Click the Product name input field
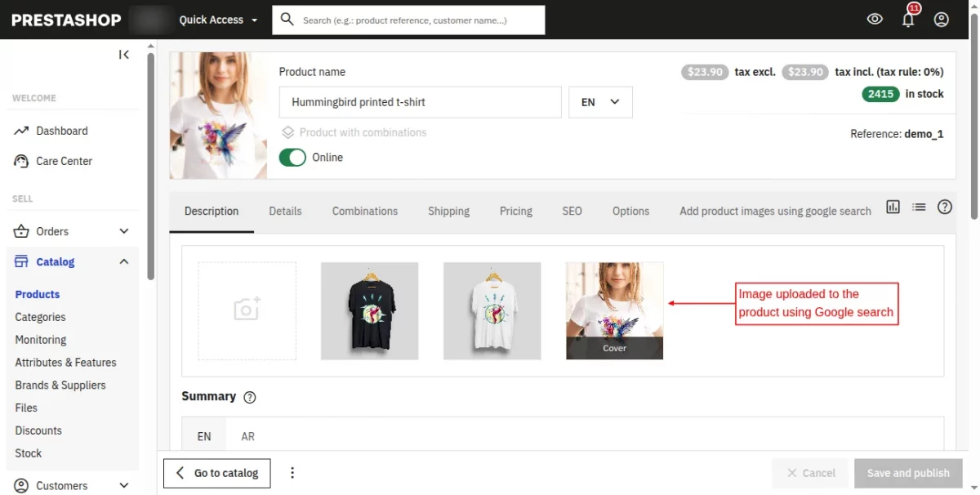This screenshot has height=495, width=980. [x=420, y=102]
